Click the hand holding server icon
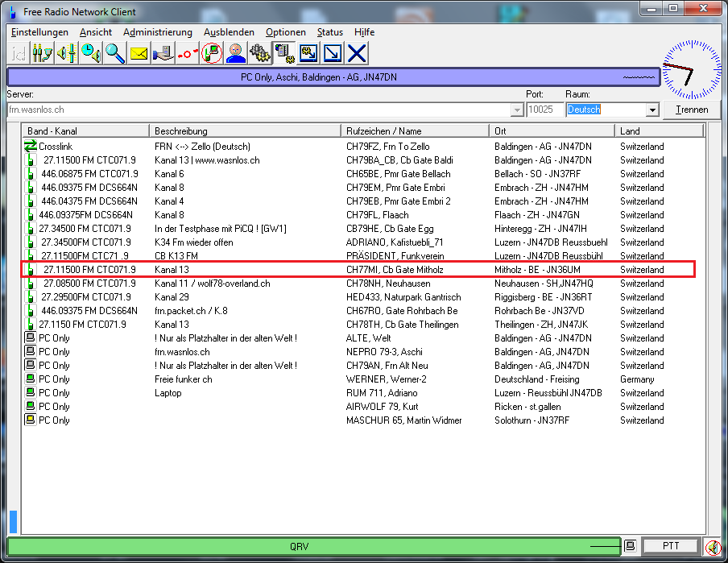 point(163,53)
